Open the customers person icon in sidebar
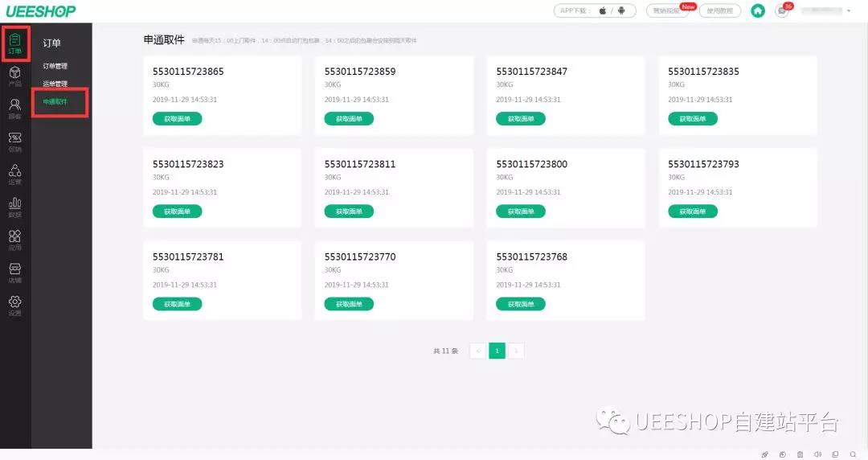Viewport: 868px width, 460px height. (15, 109)
